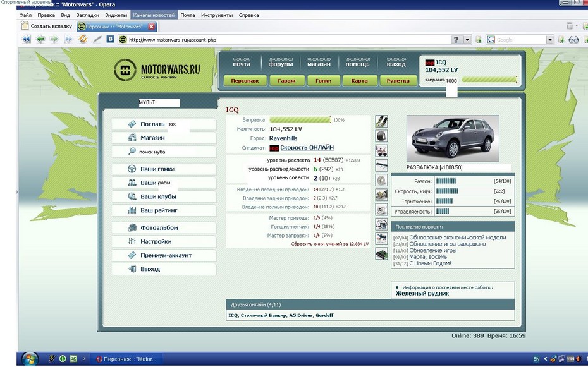Click the Рулетка button

point(398,81)
